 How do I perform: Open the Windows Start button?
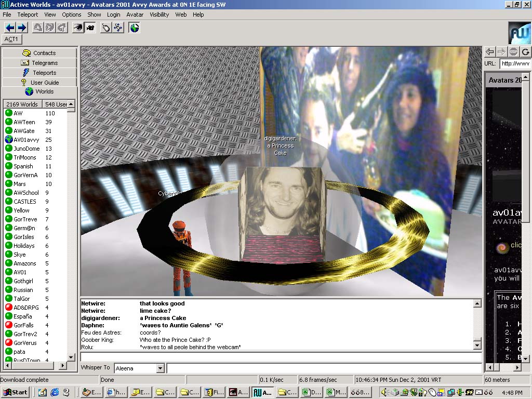(15, 392)
